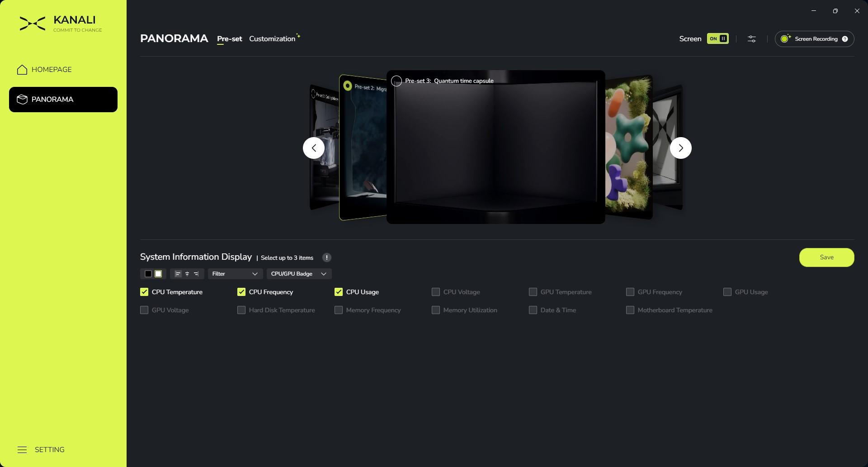This screenshot has width=868, height=467.
Task: Uncheck the CPU Temperature checkbox
Action: [x=144, y=292]
